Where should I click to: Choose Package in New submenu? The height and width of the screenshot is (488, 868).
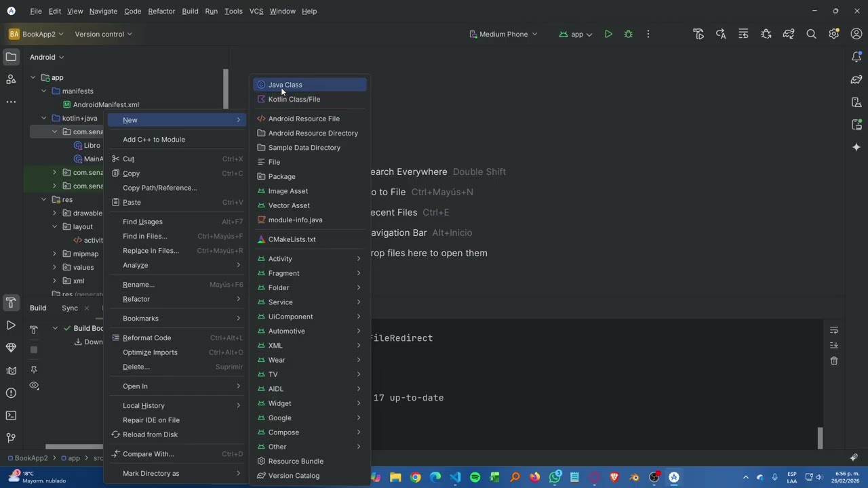tap(310, 176)
